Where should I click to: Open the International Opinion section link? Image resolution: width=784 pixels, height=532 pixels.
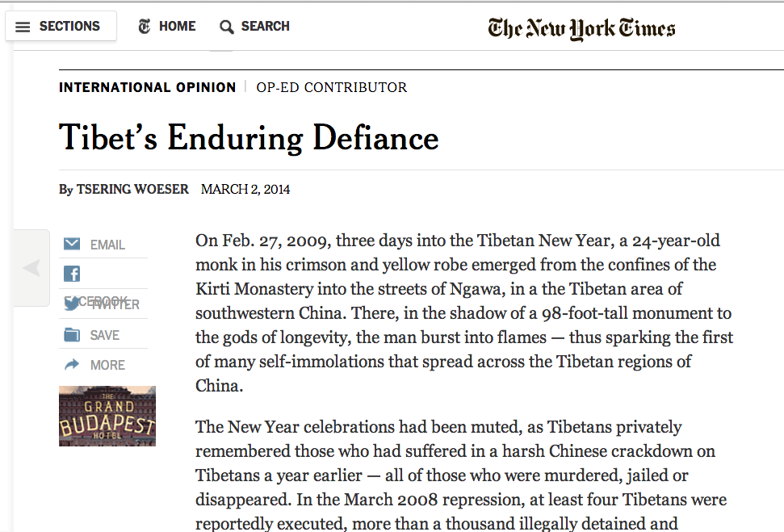coord(147,87)
